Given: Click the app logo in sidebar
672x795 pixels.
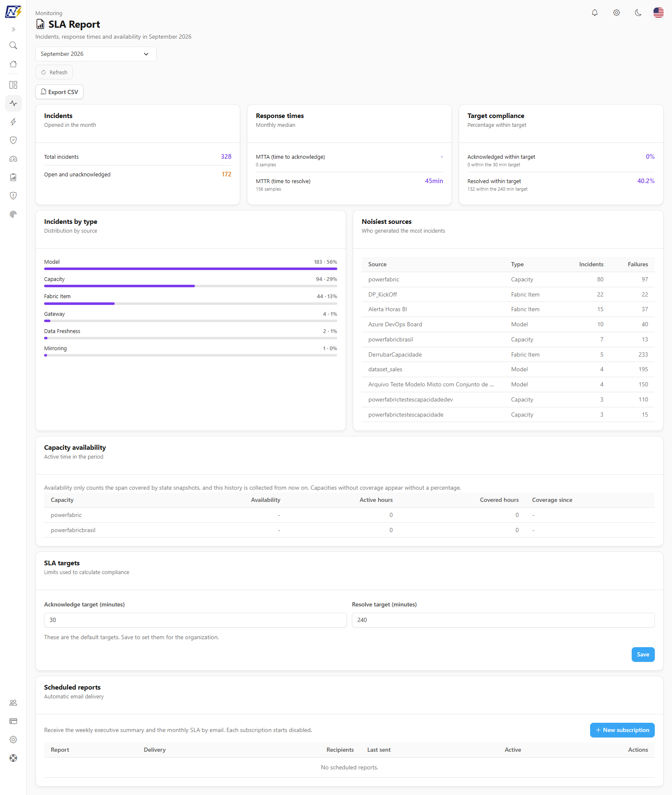Looking at the screenshot, I should pos(13,12).
